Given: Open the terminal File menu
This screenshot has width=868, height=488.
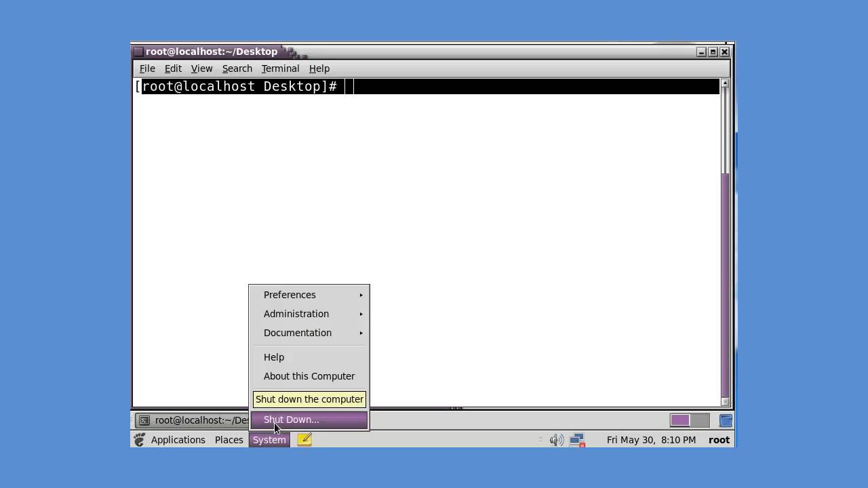Looking at the screenshot, I should pyautogui.click(x=147, y=68).
